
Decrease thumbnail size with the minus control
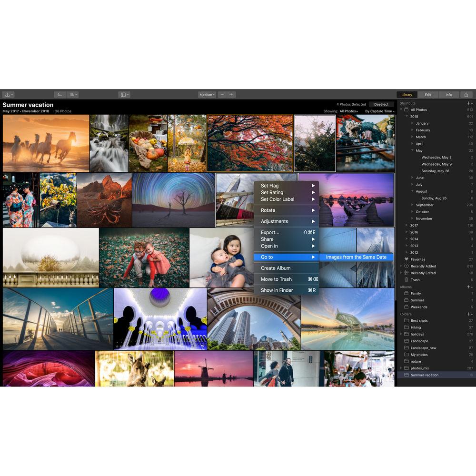(x=222, y=94)
